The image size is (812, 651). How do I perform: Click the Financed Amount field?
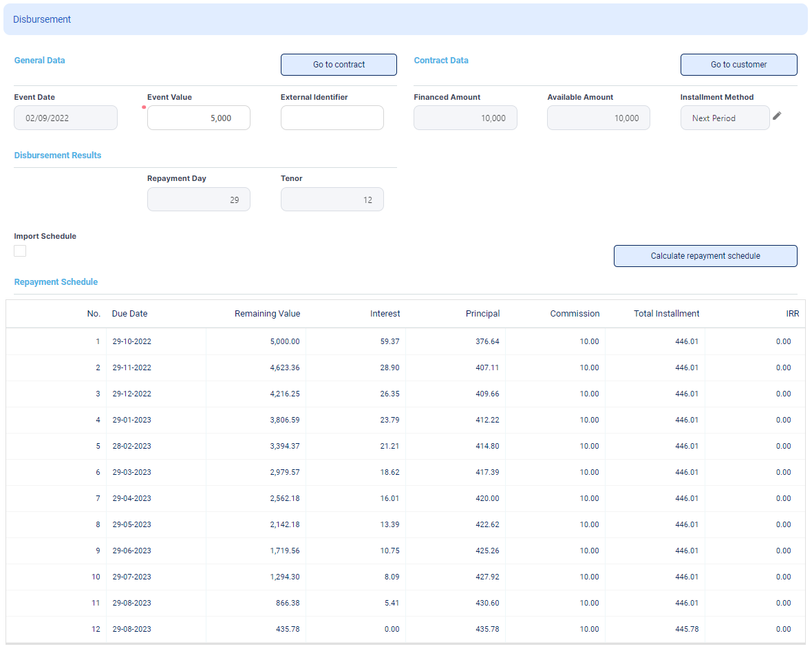click(x=465, y=118)
